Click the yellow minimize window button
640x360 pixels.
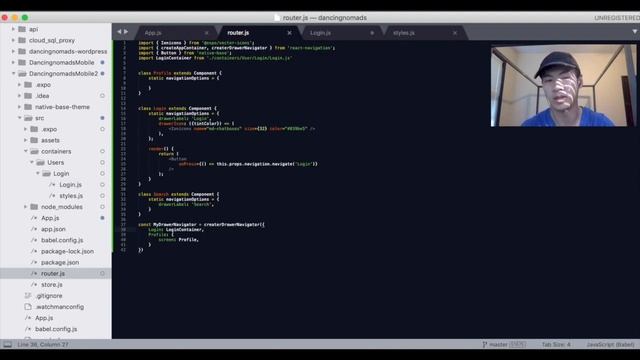(15, 18)
